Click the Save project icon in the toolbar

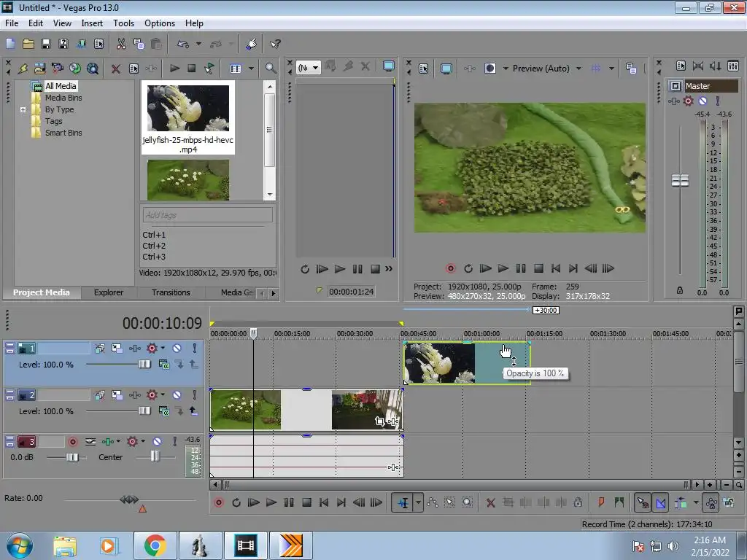(46, 44)
